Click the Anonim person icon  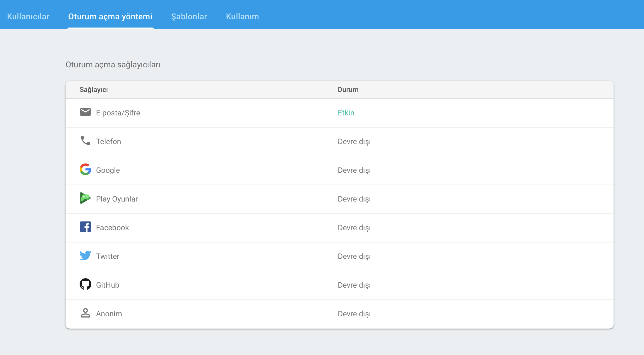pyautogui.click(x=85, y=313)
